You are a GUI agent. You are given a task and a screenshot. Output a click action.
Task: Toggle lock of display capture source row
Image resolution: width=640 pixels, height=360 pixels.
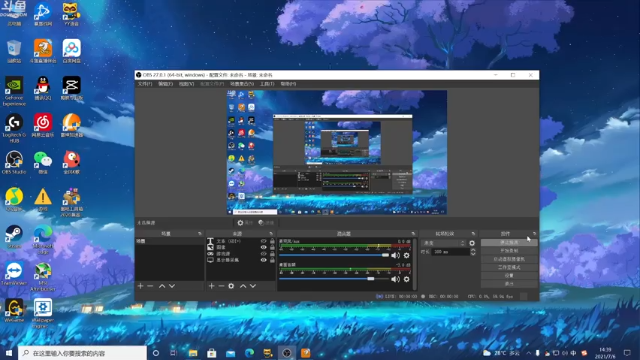pos(272,260)
